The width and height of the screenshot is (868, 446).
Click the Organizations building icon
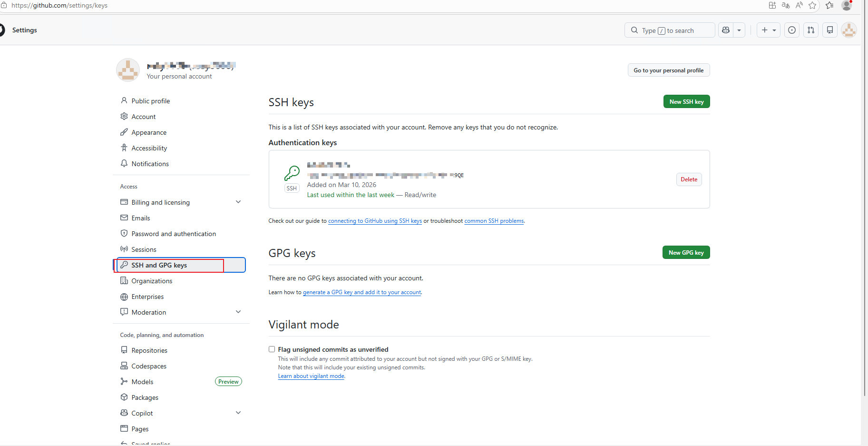[124, 280]
